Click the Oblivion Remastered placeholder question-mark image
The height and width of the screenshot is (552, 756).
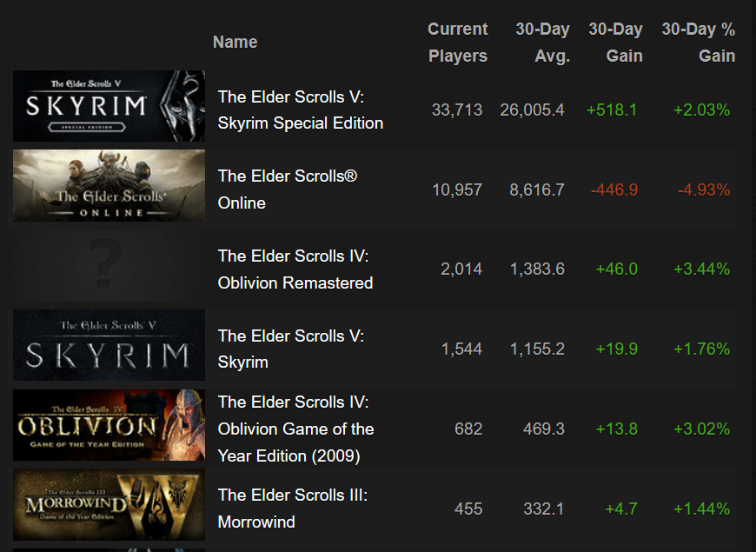click(x=109, y=265)
